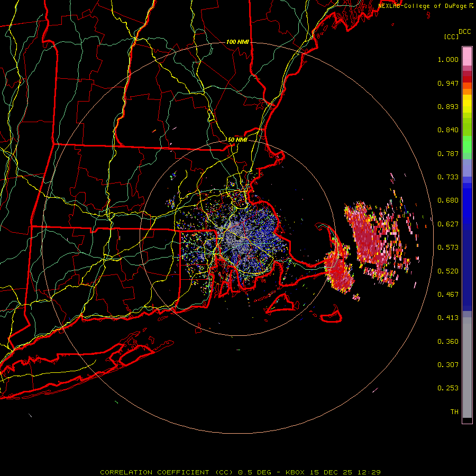Click the [CC] units label
Screen dimensions: 476x476
pos(451,37)
